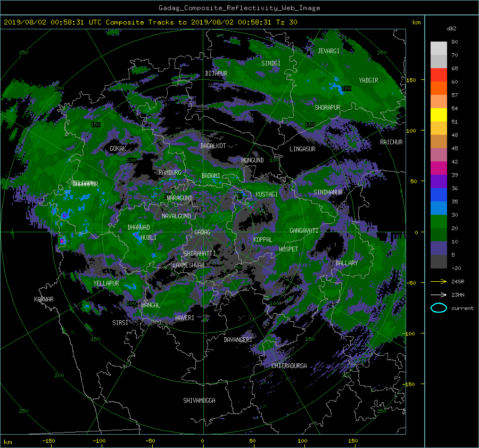Select the red 60 dBZ legend swatch

click(439, 75)
